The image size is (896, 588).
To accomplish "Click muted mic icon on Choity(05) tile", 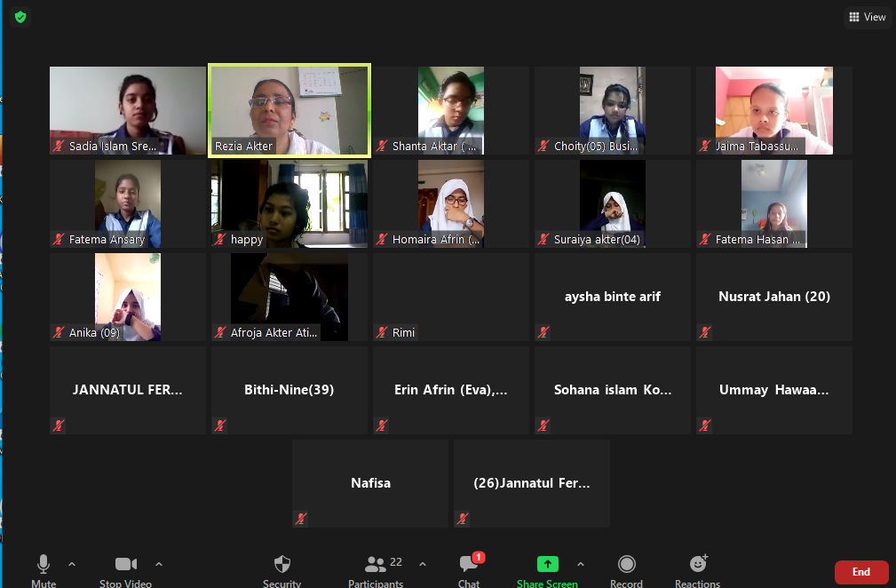I will (543, 146).
